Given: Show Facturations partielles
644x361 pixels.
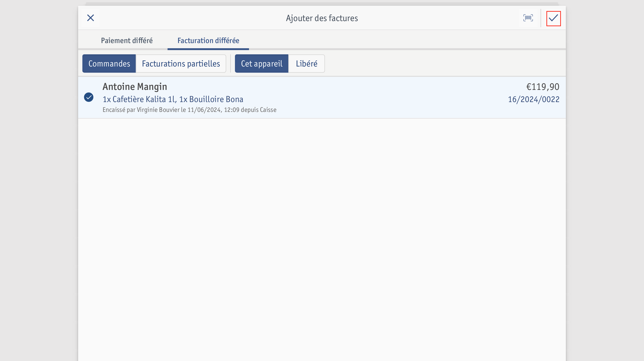Looking at the screenshot, I should 181,63.
